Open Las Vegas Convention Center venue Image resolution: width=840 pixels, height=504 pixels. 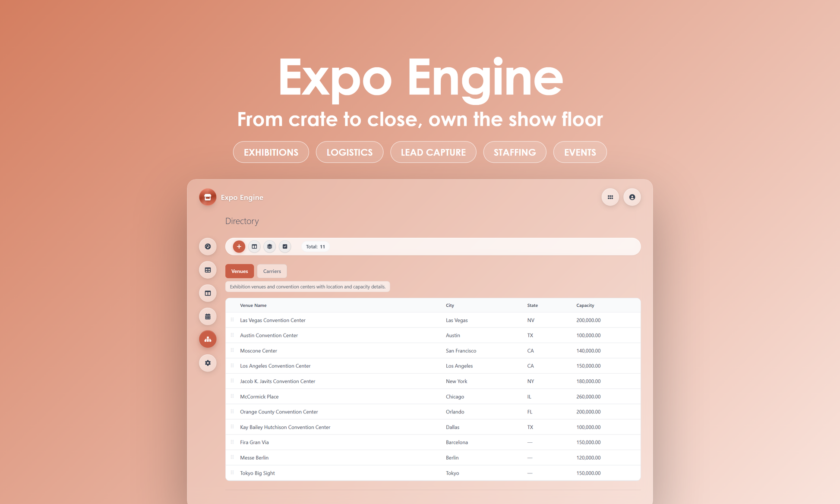[x=273, y=320]
